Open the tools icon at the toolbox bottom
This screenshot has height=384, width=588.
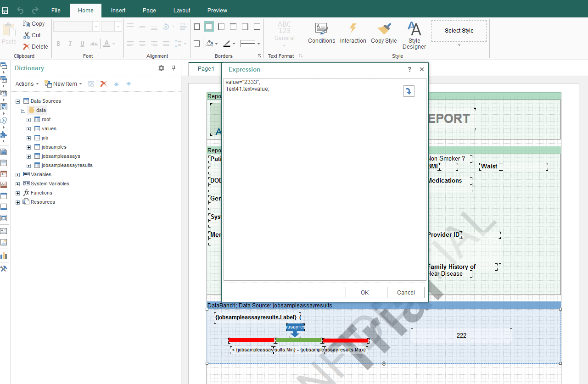pyautogui.click(x=4, y=268)
